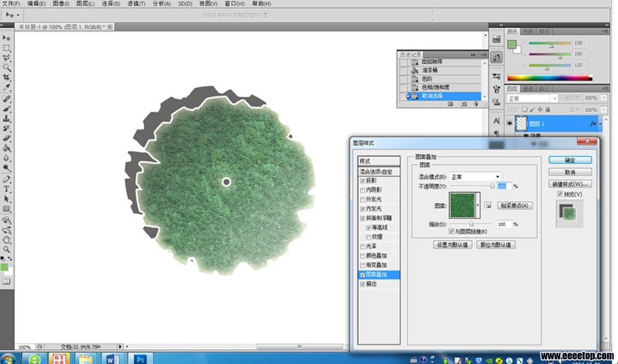Image resolution: width=618 pixels, height=364 pixels.
Task: Open Layers panel options menu
Action: coord(605,89)
